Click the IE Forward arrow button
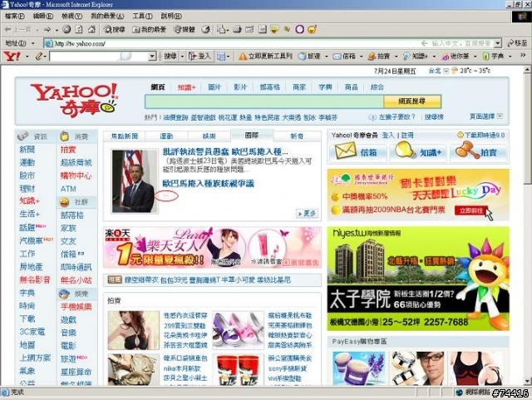The height and width of the screenshot is (400, 532). pyautogui.click(x=47, y=30)
